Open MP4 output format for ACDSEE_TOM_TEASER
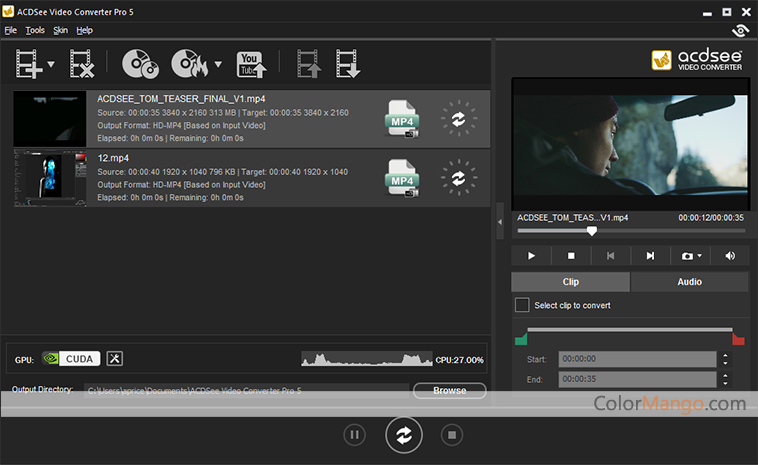758x465 pixels. click(x=402, y=118)
